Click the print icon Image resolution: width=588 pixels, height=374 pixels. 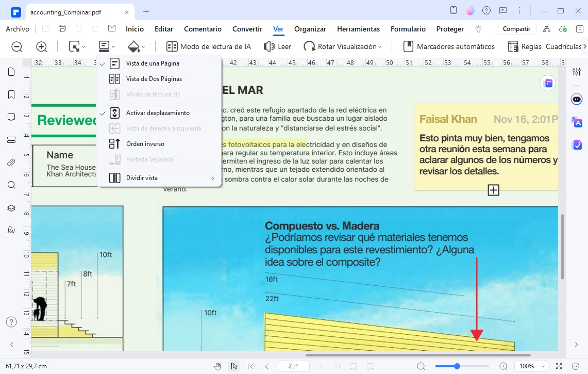tap(62, 28)
